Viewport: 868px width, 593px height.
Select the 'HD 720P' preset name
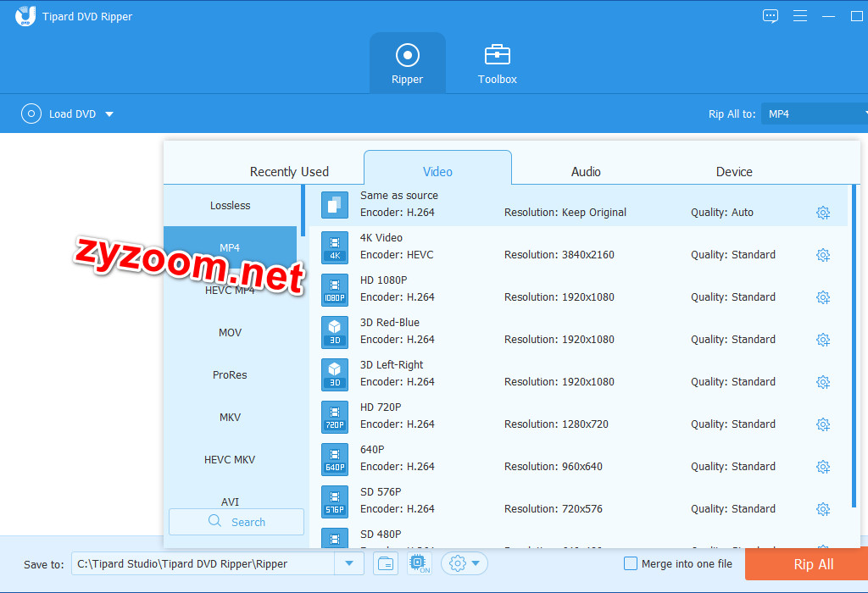click(381, 407)
